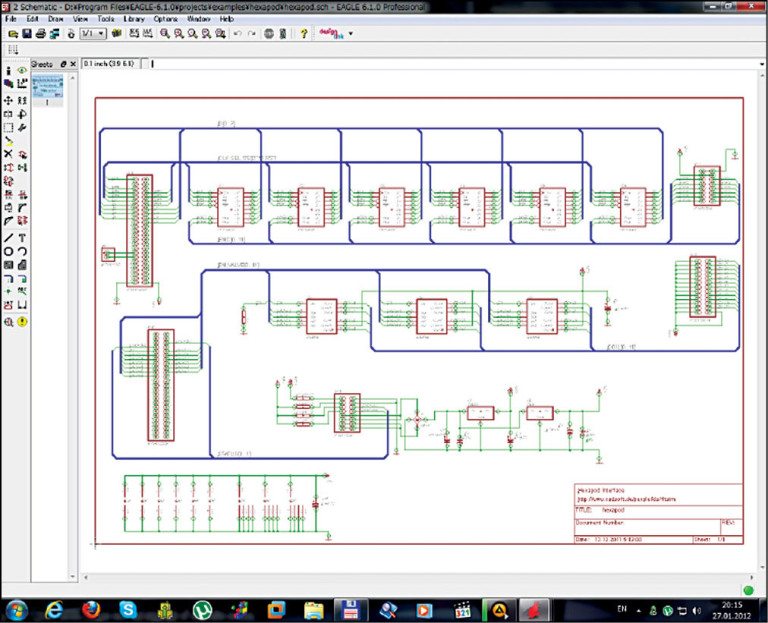Open Firefox from the taskbar
Screen dimensions: 768x623
pyautogui.click(x=91, y=608)
